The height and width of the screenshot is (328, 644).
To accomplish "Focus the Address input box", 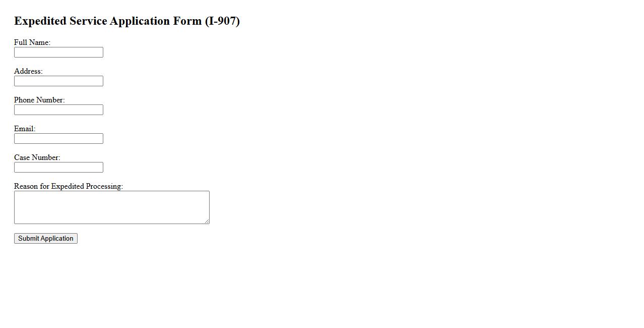I will (58, 81).
